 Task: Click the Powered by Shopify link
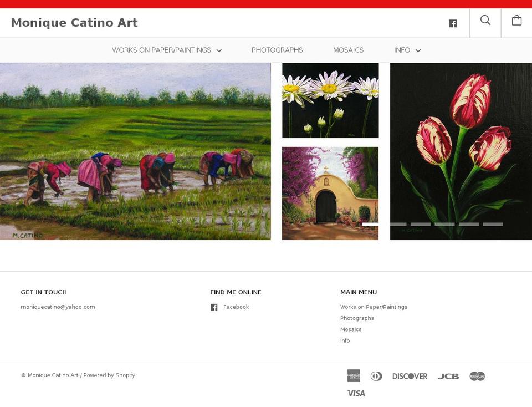coord(109,375)
